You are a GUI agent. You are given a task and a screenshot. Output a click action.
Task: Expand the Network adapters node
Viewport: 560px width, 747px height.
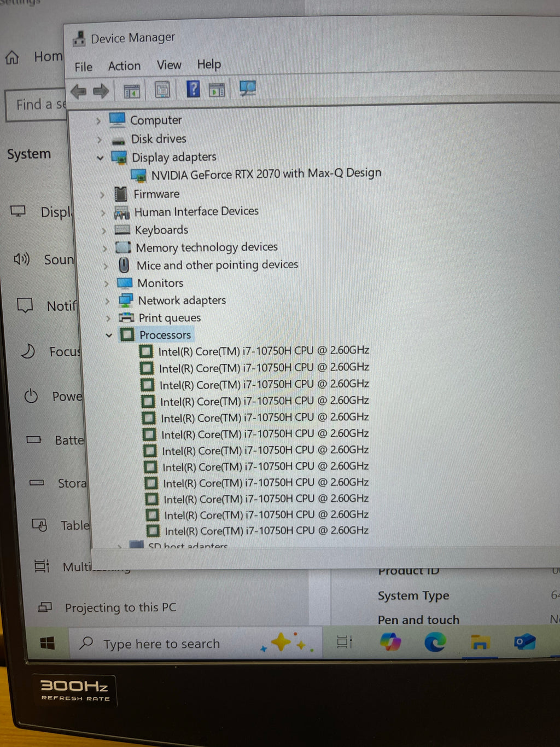pyautogui.click(x=107, y=301)
